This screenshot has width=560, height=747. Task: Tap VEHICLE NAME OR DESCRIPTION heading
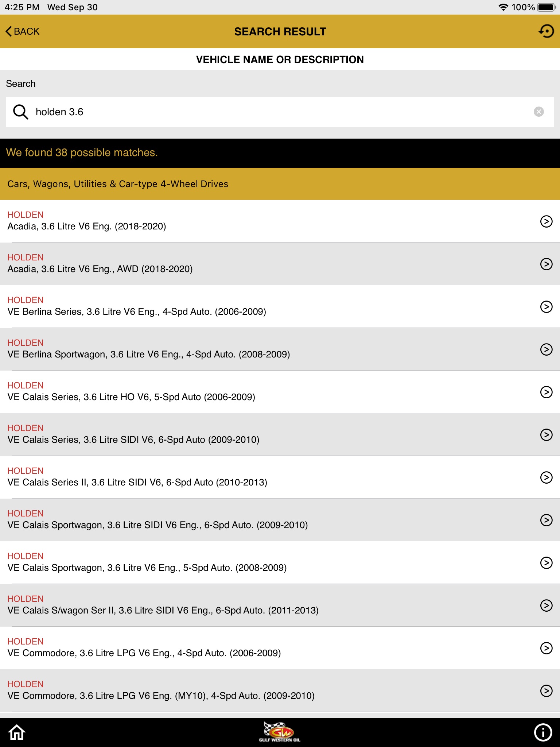click(x=280, y=59)
